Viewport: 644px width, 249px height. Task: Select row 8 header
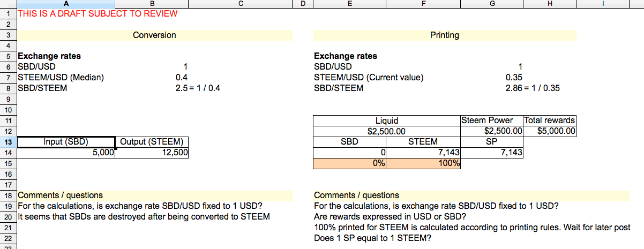[x=9, y=88]
